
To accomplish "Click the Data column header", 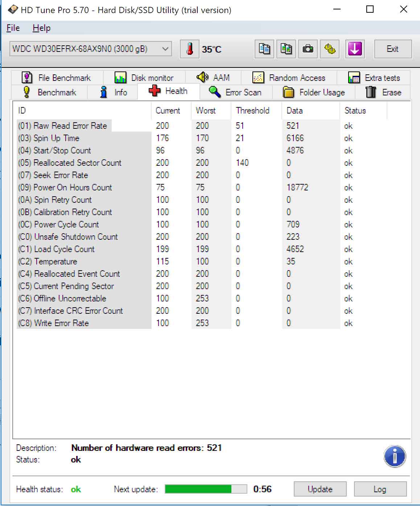I will click(311, 111).
